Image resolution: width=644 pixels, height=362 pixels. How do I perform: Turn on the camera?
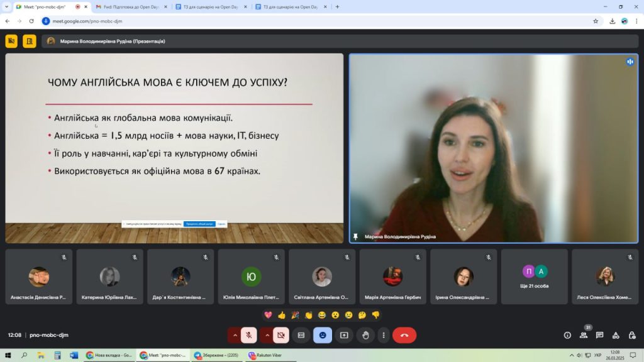coord(280,336)
